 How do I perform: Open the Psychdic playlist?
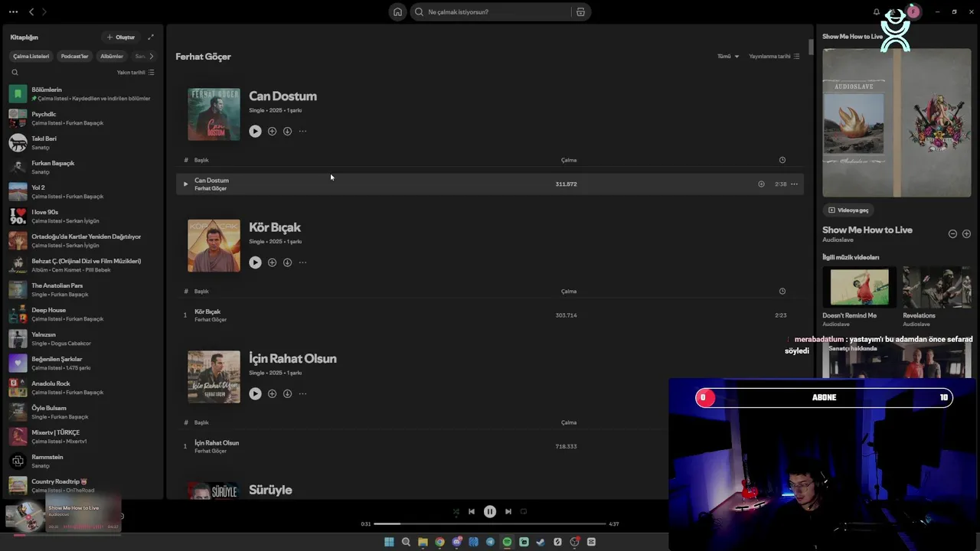pos(83,119)
